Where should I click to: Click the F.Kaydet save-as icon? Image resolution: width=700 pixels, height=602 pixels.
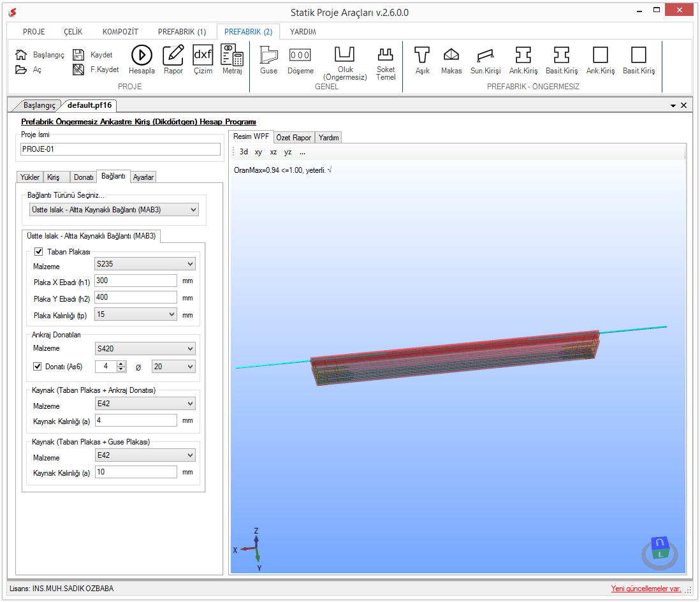coord(78,70)
